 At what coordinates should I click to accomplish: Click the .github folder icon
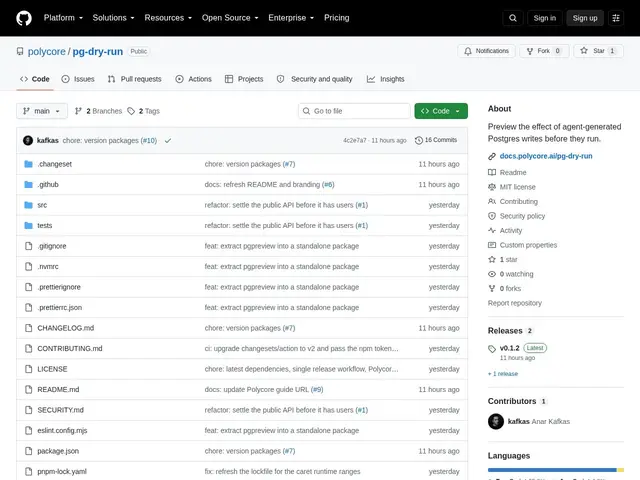click(x=29, y=184)
